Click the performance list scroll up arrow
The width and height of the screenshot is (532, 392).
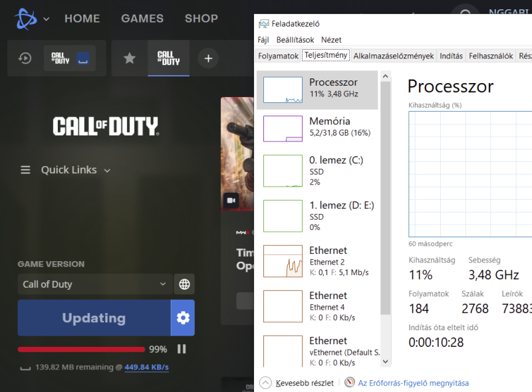tap(385, 76)
